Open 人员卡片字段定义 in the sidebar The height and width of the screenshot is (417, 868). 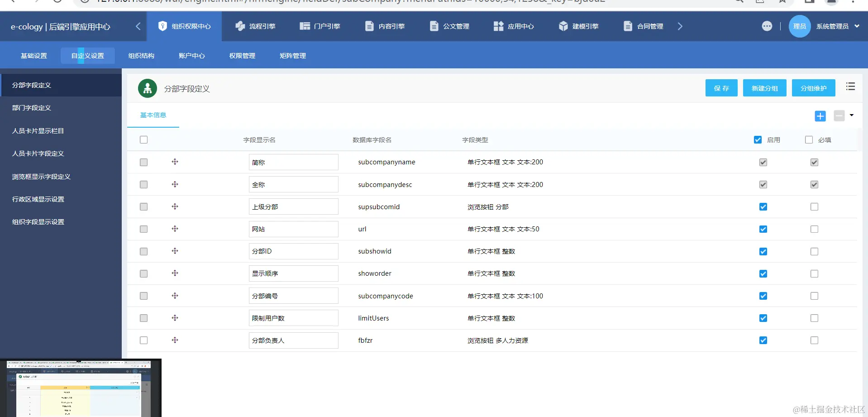point(61,153)
